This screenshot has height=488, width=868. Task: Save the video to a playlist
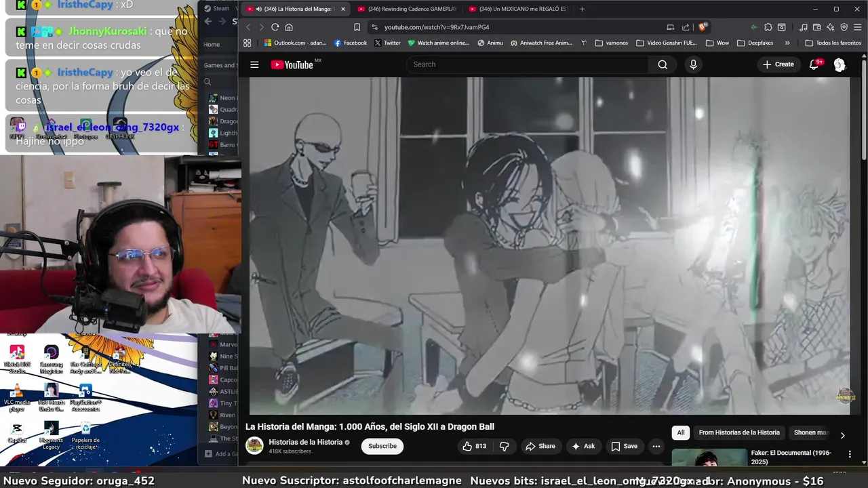[x=625, y=446]
